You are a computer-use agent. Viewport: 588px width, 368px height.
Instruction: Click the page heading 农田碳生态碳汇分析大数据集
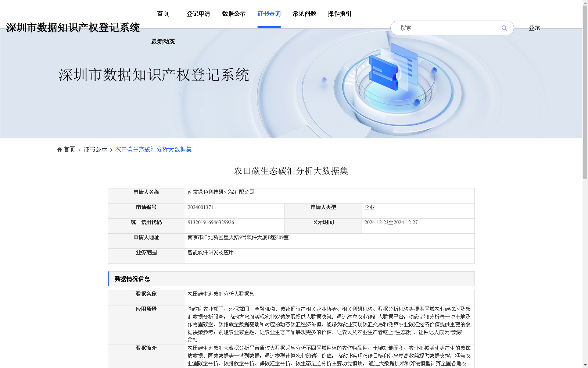[x=291, y=171]
